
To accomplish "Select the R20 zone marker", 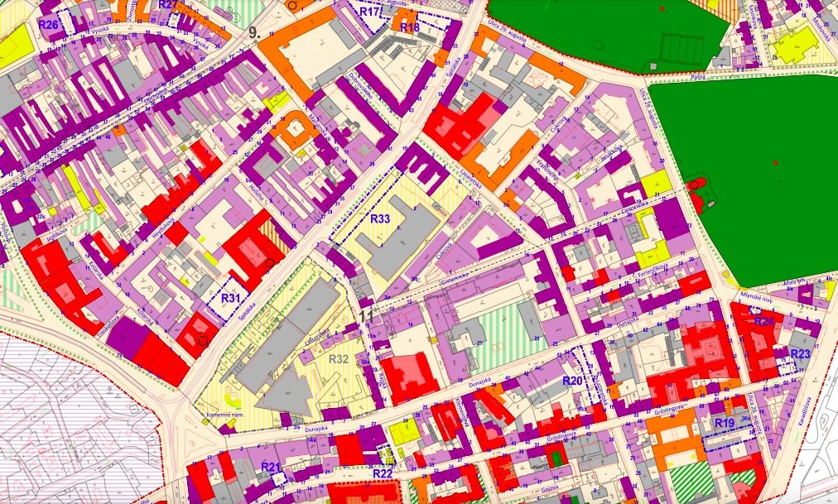I will 573,381.
